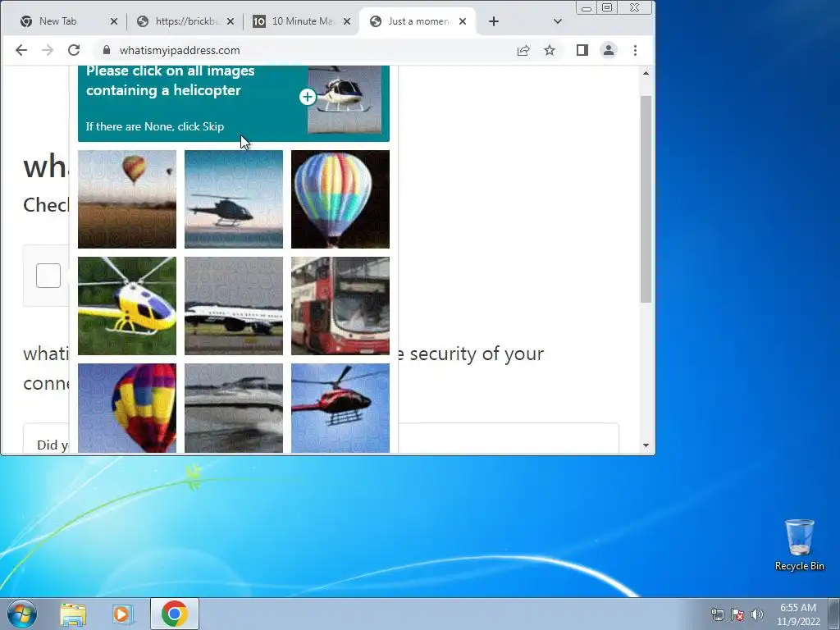The width and height of the screenshot is (840, 630).
Task: Expand the tab search chevron
Action: [x=558, y=21]
